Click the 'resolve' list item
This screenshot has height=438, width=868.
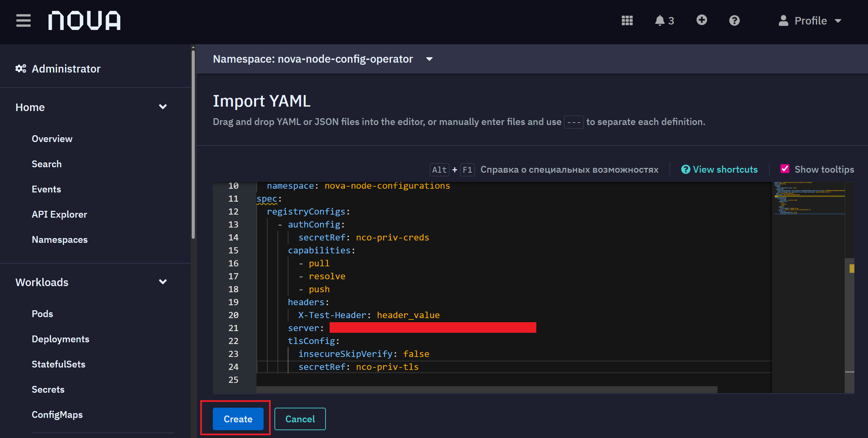point(327,276)
